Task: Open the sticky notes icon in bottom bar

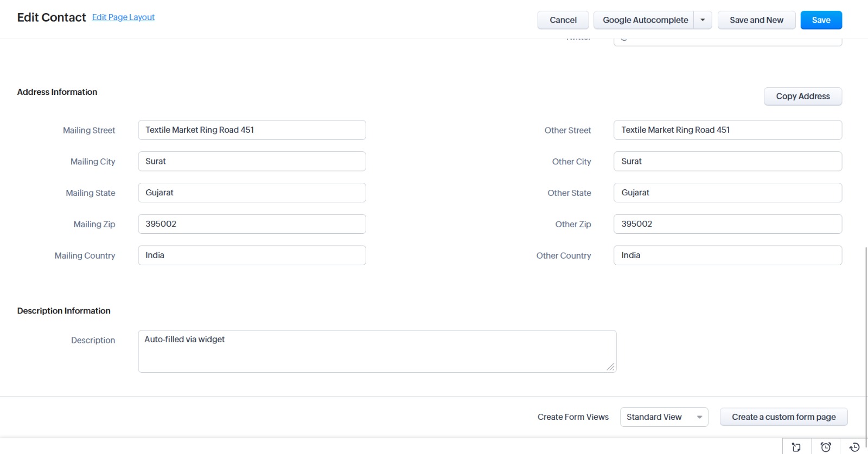Action: click(x=796, y=447)
